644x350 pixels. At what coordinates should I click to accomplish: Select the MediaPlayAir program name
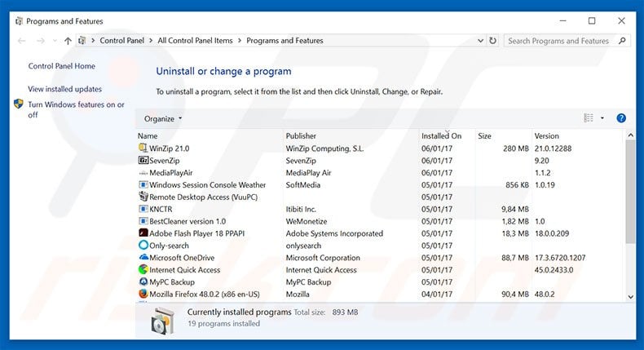pos(171,173)
